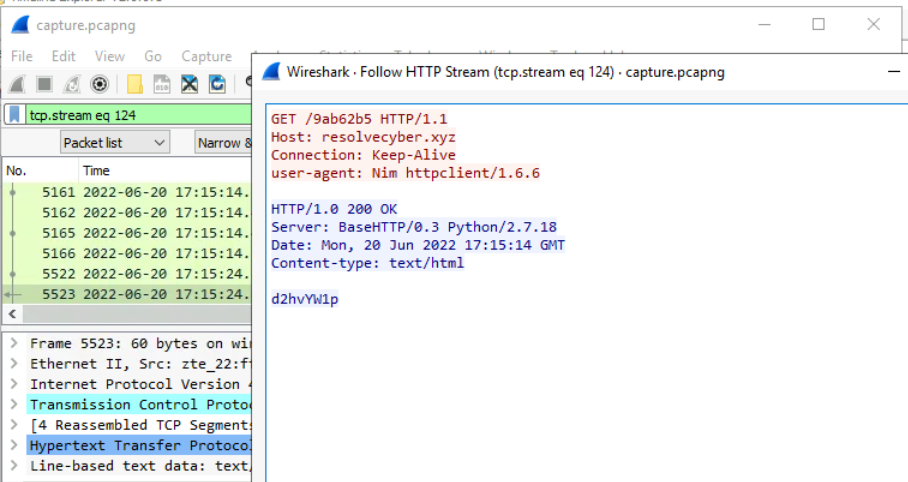Click the display filter bookmark icon
908x482 pixels.
point(15,115)
